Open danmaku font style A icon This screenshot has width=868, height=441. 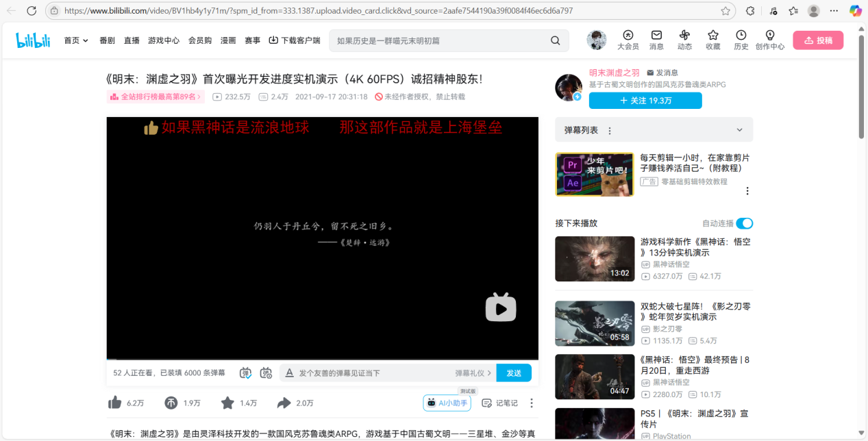point(289,373)
